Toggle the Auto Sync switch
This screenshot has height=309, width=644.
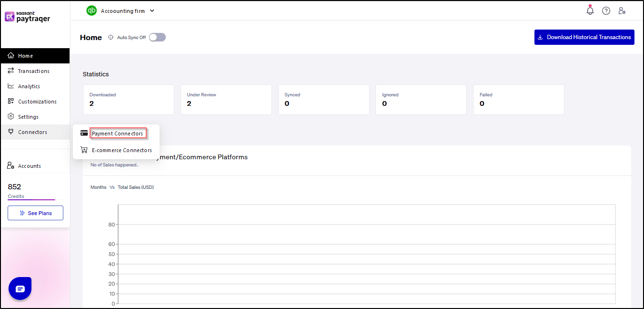click(157, 37)
